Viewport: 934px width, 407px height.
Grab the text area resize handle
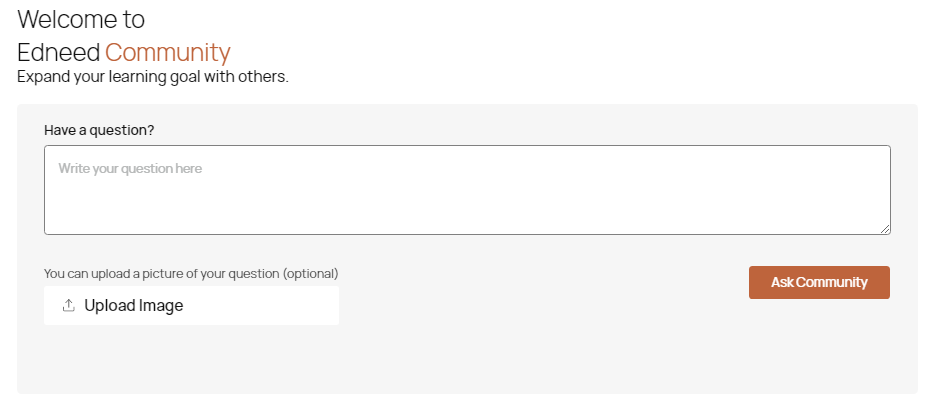pos(885,229)
